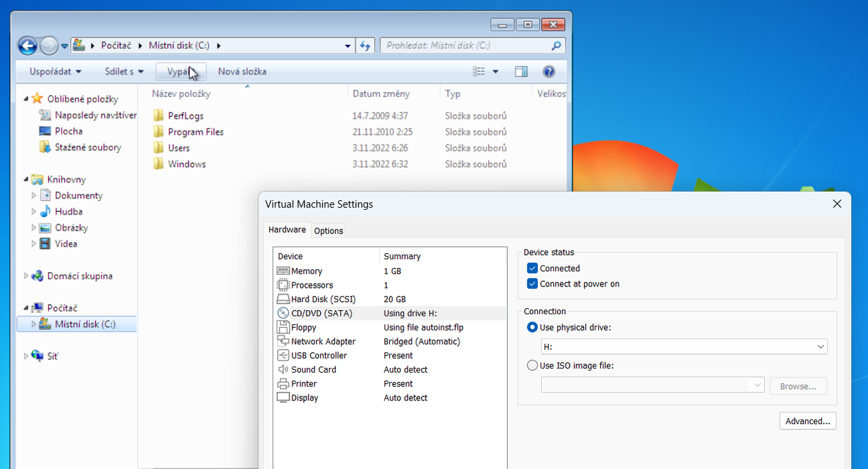Image resolution: width=868 pixels, height=469 pixels.
Task: Switch to the Hardware tab
Action: pyautogui.click(x=287, y=230)
